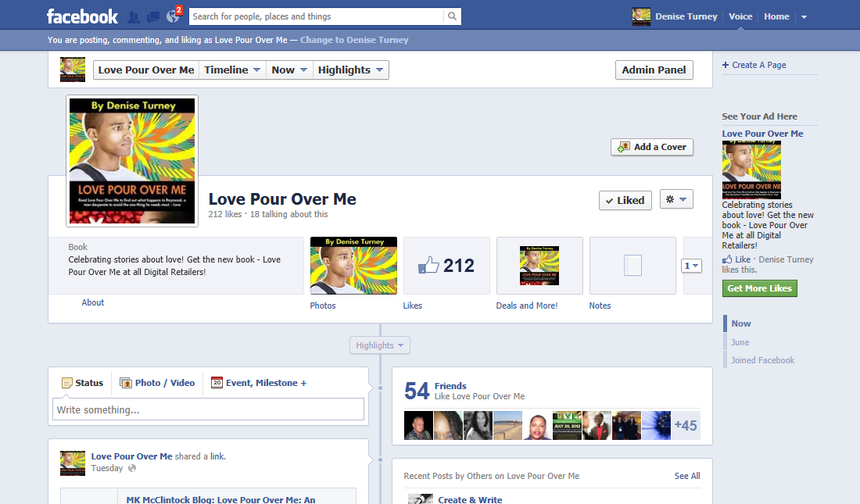Open Voice menu in top bar
The image size is (860, 504).
740,16
